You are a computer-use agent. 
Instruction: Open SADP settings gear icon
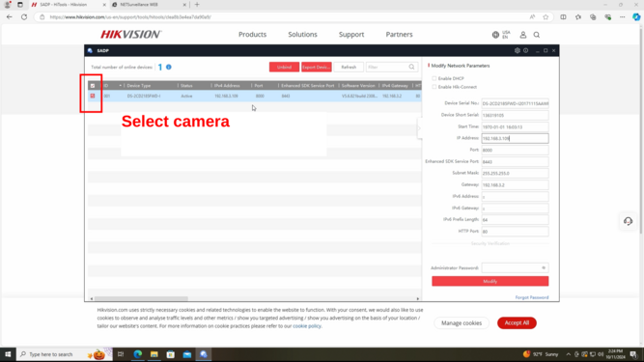pos(518,50)
